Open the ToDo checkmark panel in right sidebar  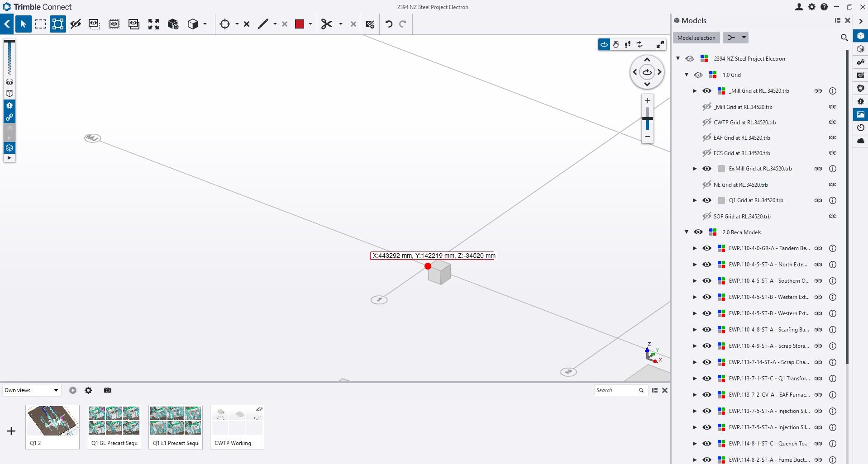click(861, 75)
